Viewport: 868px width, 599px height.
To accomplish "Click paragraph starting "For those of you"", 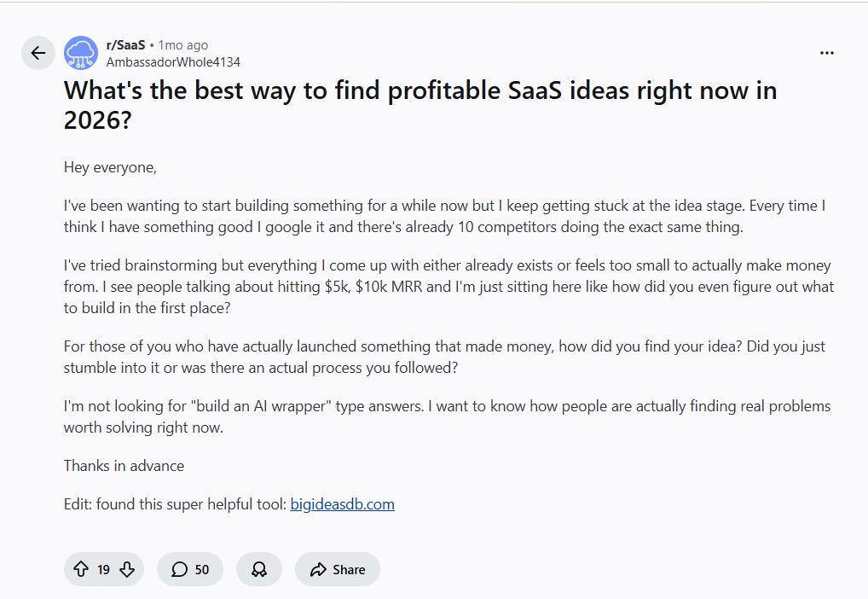I will [443, 358].
